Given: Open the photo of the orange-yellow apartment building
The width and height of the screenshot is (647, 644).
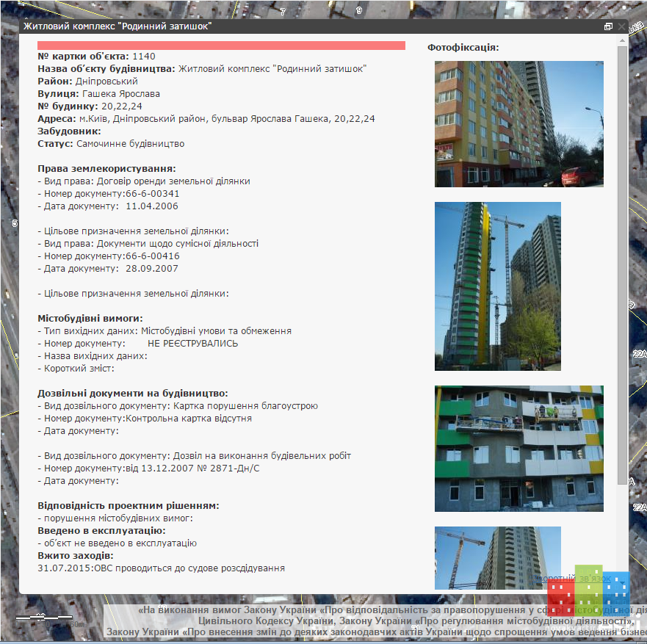Looking at the screenshot, I should click(519, 124).
